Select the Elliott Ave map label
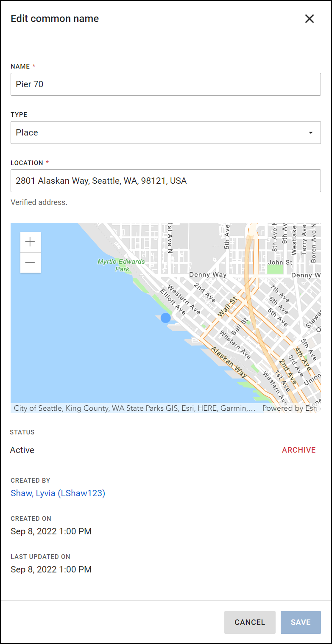This screenshot has height=644, width=332. (x=173, y=302)
